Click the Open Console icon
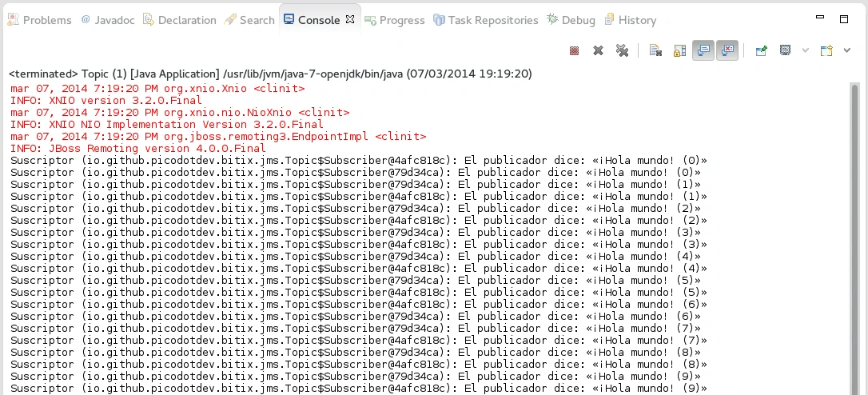Screen dimensions: 868x395 click(827, 51)
